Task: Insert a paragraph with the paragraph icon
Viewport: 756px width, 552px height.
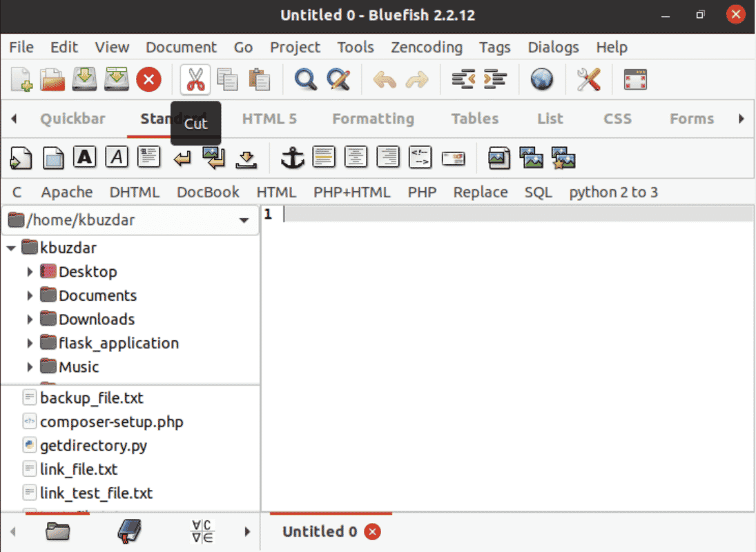Action: point(148,157)
